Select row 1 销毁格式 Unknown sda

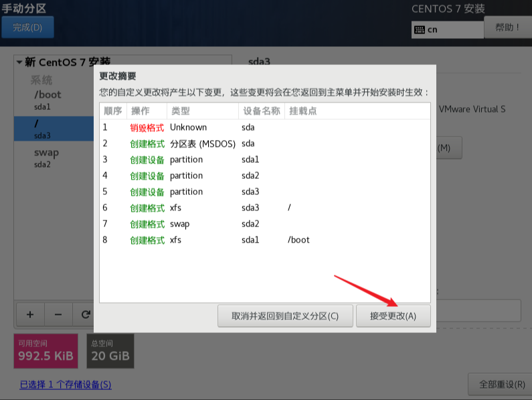tap(265, 127)
